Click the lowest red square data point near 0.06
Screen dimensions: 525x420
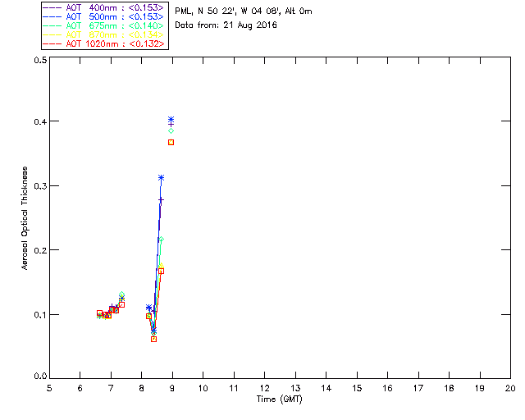[x=153, y=339]
